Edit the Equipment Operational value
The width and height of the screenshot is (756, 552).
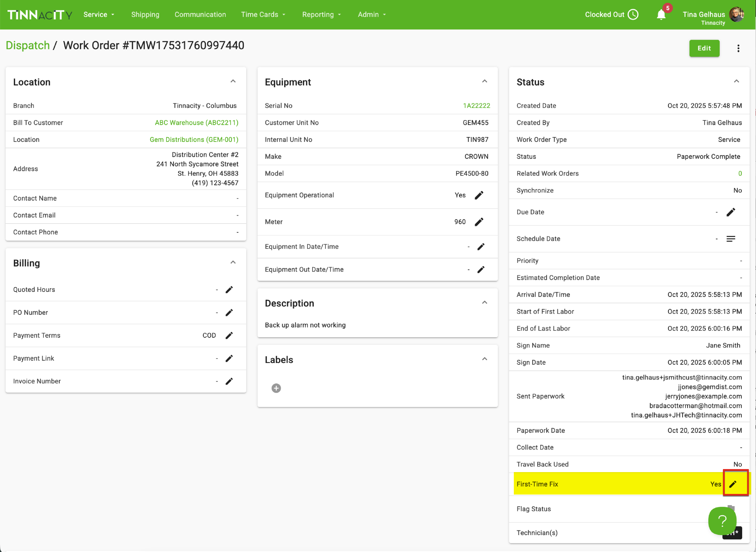479,195
